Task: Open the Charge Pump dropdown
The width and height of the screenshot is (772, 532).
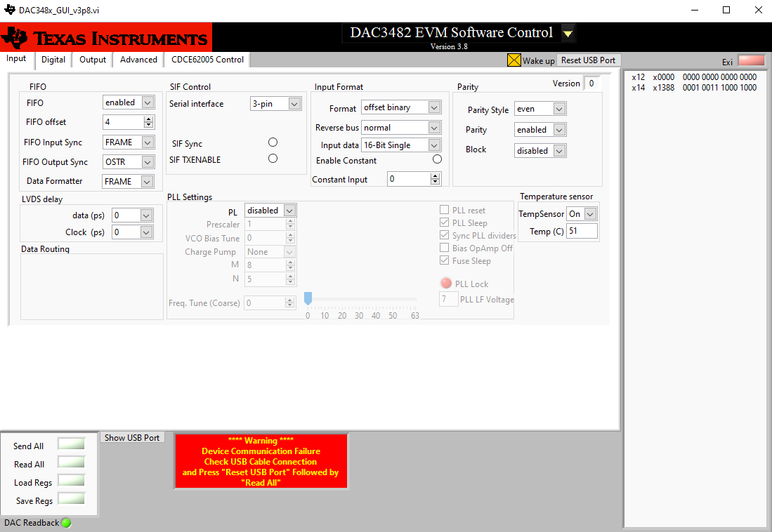Action: click(270, 251)
